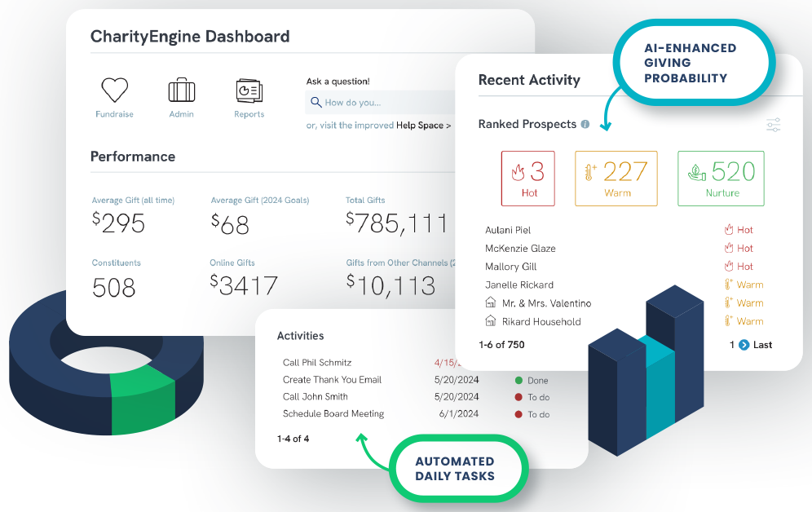The width and height of the screenshot is (812, 512).
Task: Select the Warm prospects card showing 227
Action: point(617,178)
